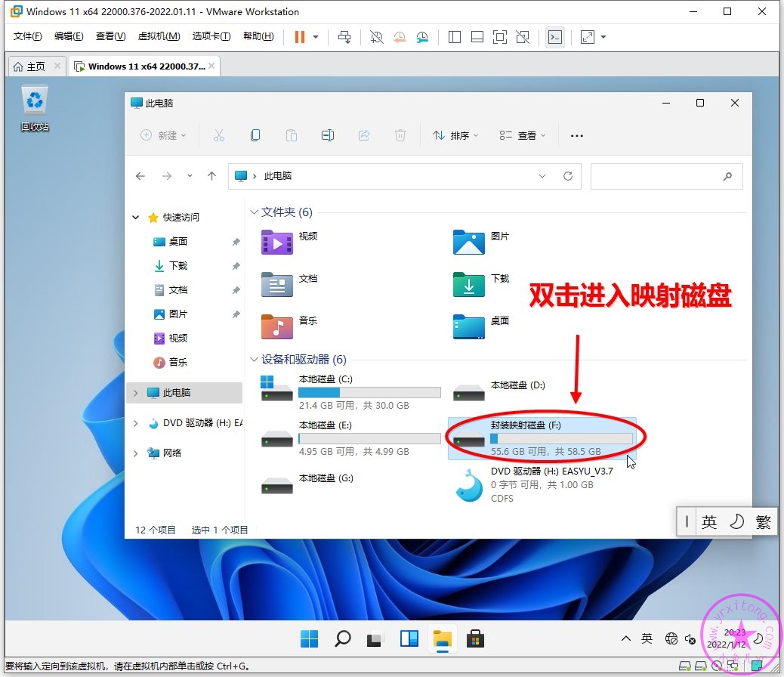
Task: Click the Explorer search input box
Action: point(666,176)
